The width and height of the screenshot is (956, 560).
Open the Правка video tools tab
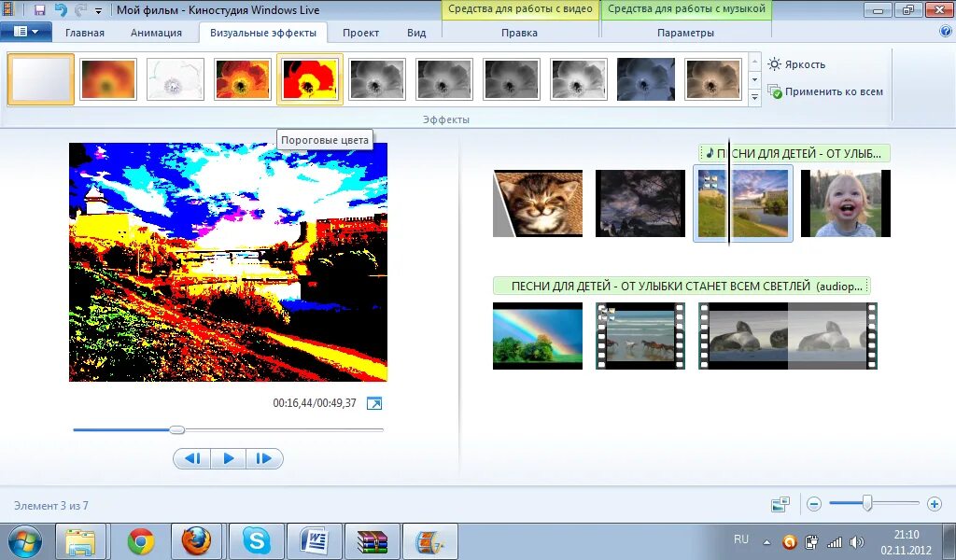pos(519,33)
